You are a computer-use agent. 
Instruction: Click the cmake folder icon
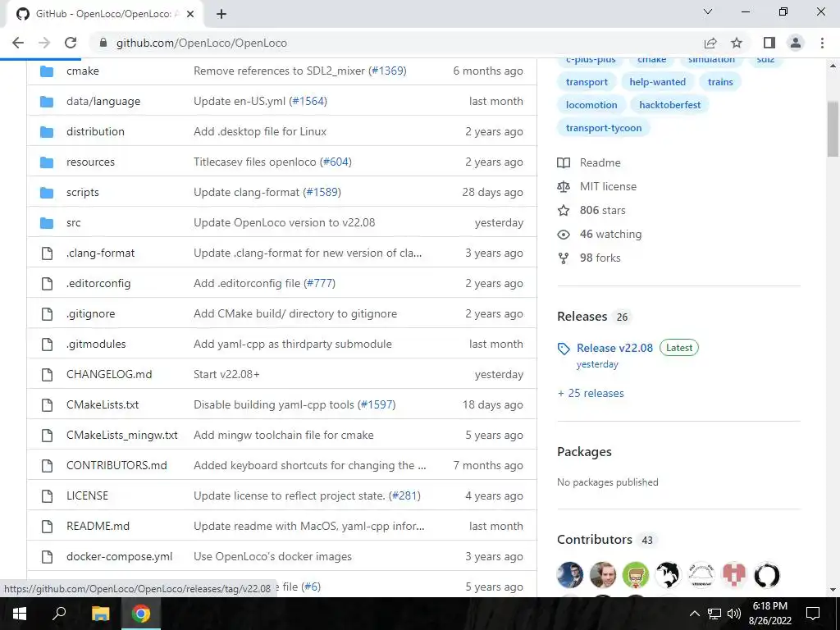[47, 71]
